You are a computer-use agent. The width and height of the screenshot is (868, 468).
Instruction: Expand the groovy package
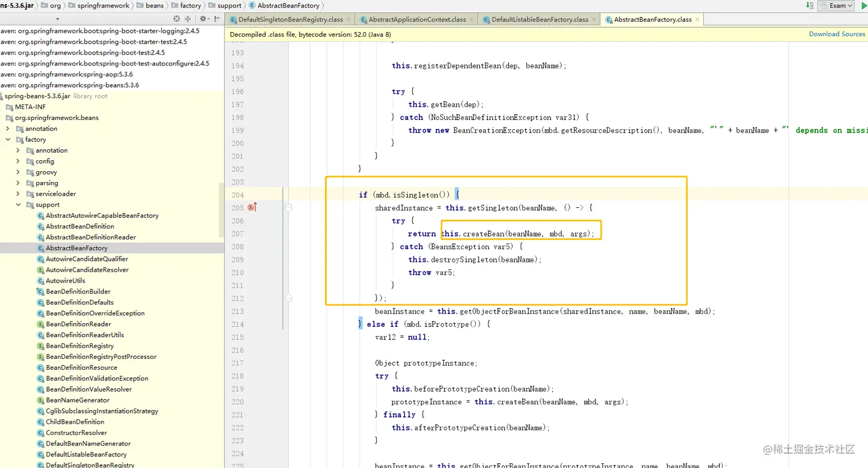(x=18, y=172)
